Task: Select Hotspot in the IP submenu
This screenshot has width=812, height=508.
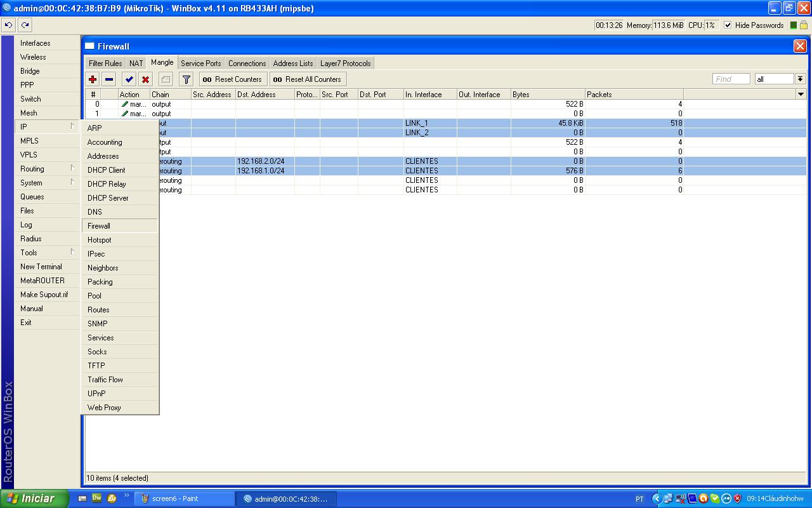Action: pos(120,239)
